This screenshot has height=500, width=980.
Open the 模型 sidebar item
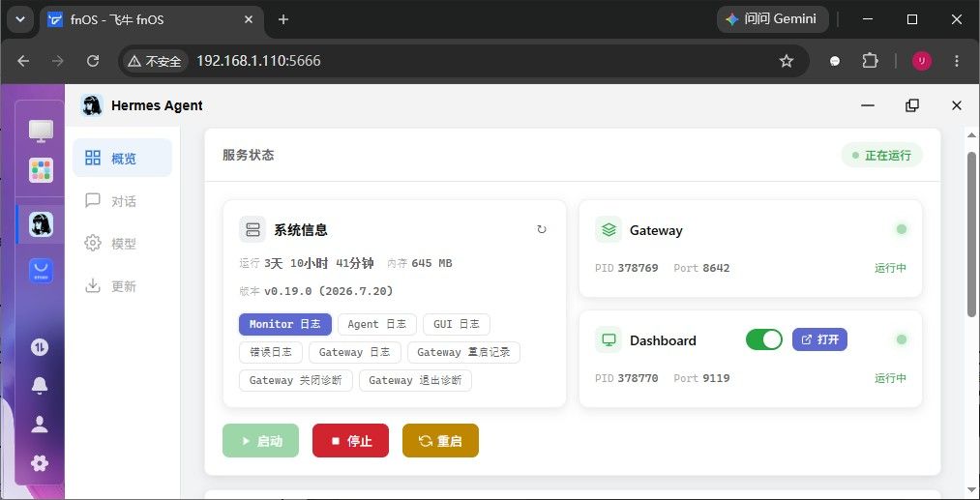pyautogui.click(x=123, y=243)
